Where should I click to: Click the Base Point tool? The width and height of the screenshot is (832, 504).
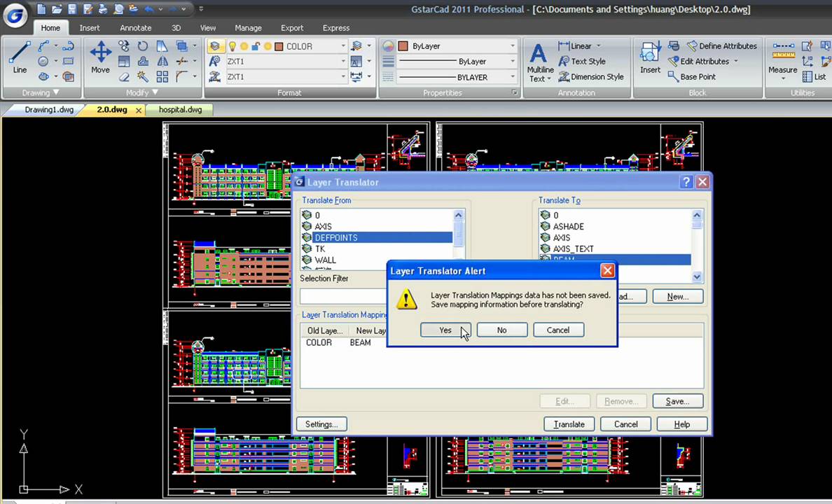692,77
